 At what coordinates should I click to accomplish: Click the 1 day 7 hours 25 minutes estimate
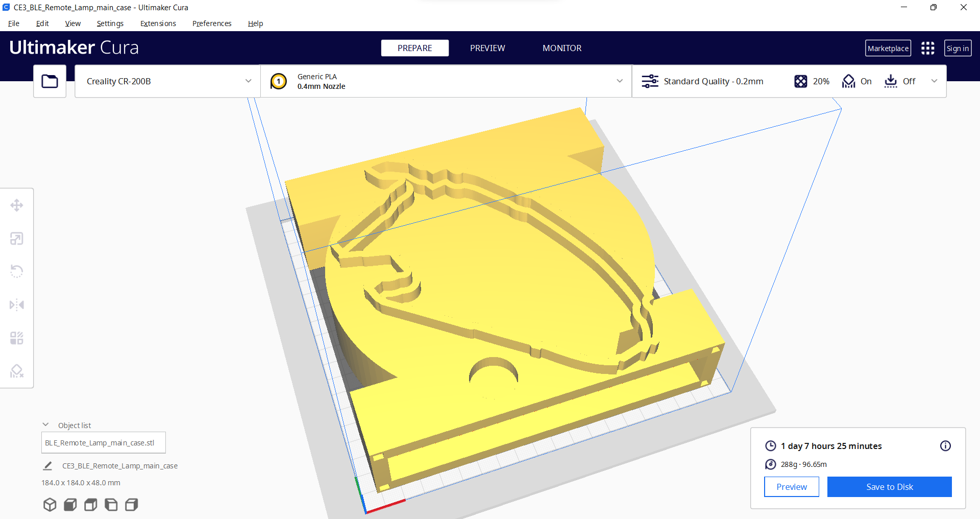click(831, 446)
